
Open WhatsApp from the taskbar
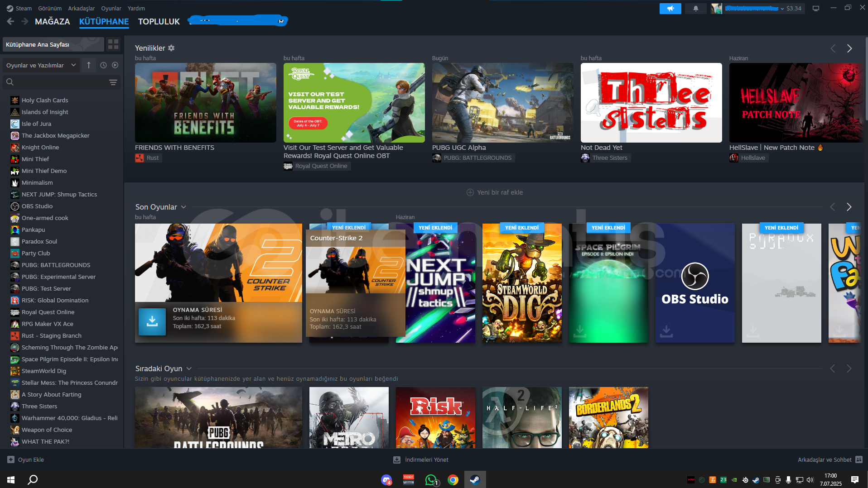click(431, 479)
